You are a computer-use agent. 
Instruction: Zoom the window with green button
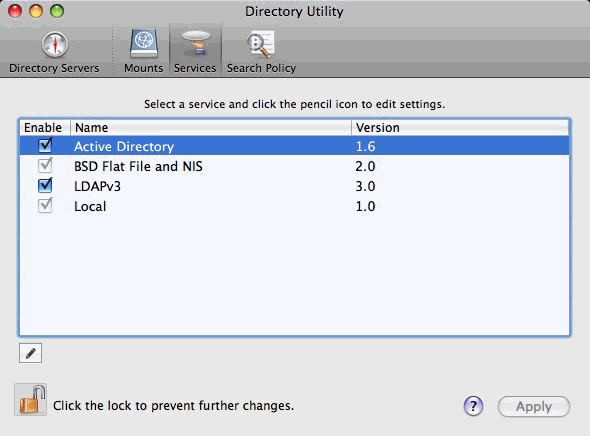click(x=57, y=11)
